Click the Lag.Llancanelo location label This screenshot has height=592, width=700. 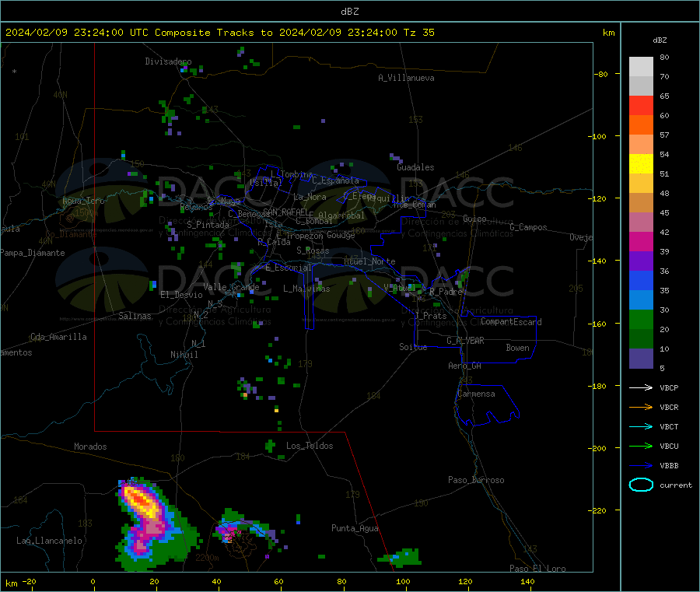point(49,541)
